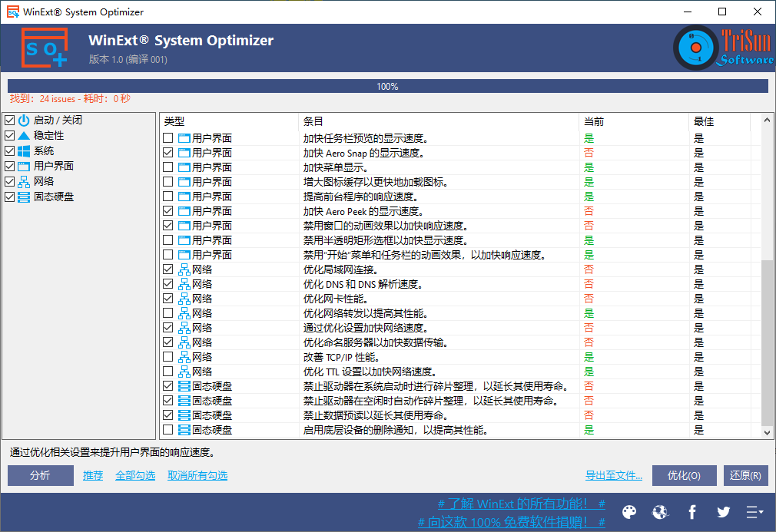Click the globe web icon in the footer
Image resolution: width=776 pixels, height=532 pixels.
click(660, 512)
